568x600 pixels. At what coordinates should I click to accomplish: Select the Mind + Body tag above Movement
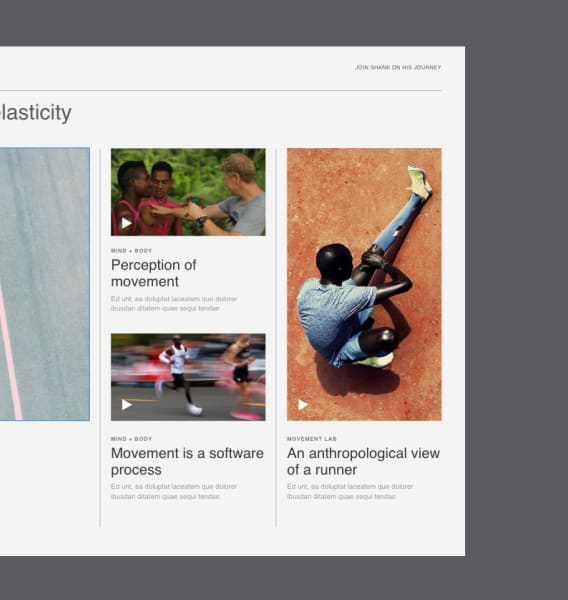coord(131,439)
